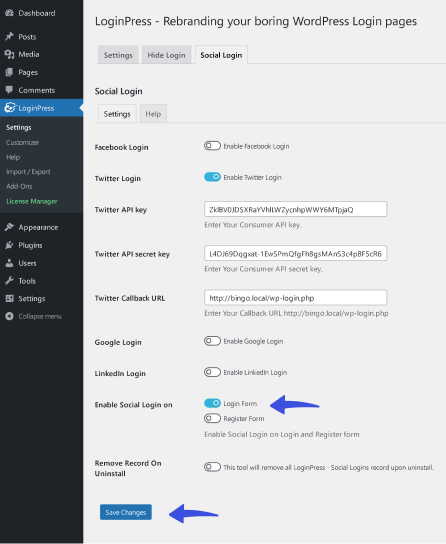Click the 'Enter Your Consumer API secret key.' hint

264,269
